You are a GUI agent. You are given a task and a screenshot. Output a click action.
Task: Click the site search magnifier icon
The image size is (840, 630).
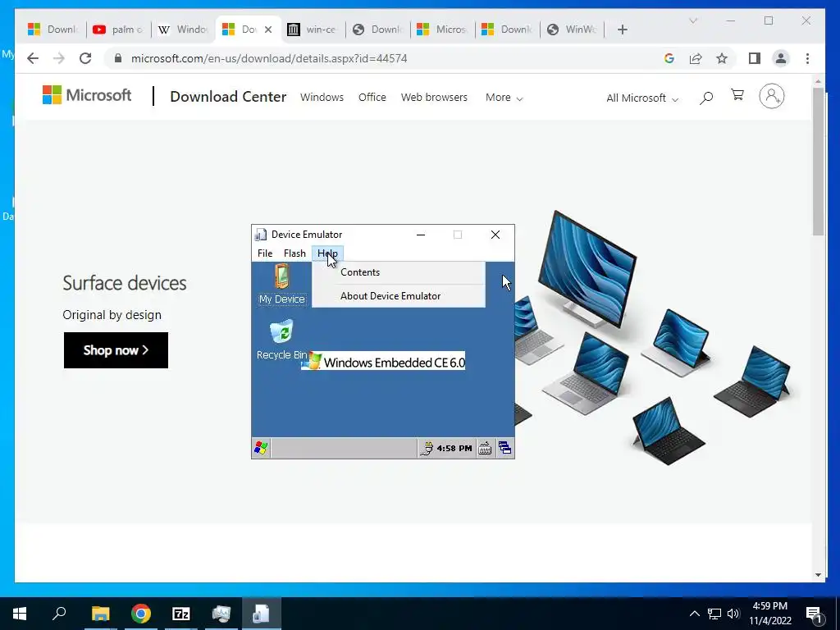[x=706, y=98]
